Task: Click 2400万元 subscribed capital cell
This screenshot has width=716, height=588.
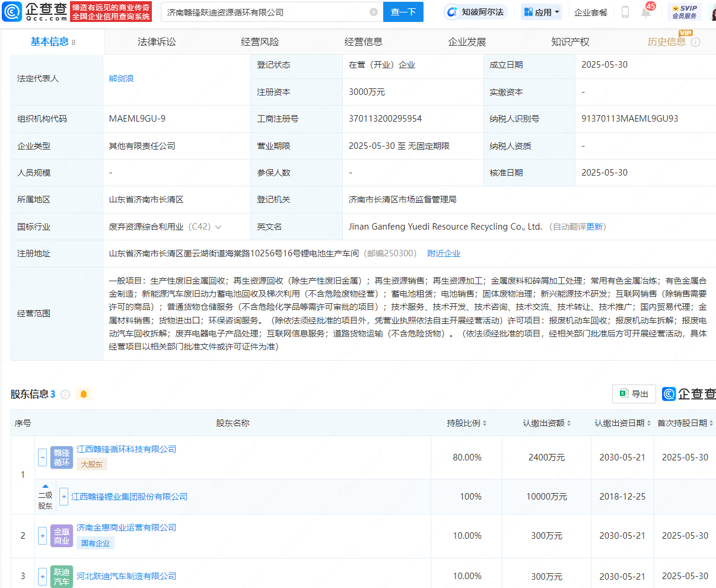Action: (547, 457)
